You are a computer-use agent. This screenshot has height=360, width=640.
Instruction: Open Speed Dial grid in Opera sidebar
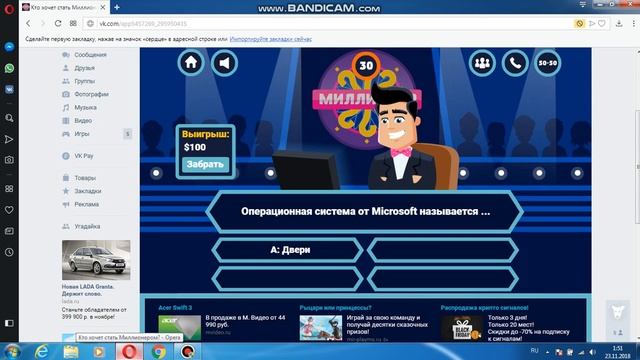point(9,189)
